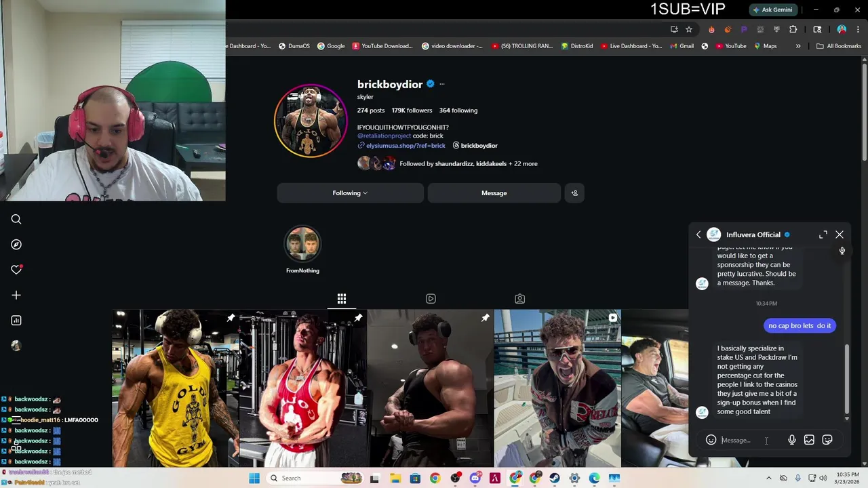Open Instagram search from the sidebar
The width and height of the screenshot is (868, 488).
[16, 220]
